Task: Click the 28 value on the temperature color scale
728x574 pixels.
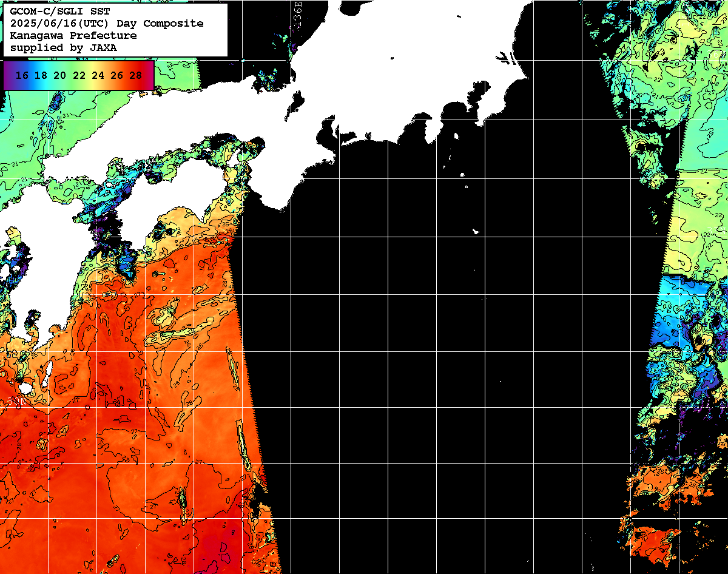Action: 136,76
